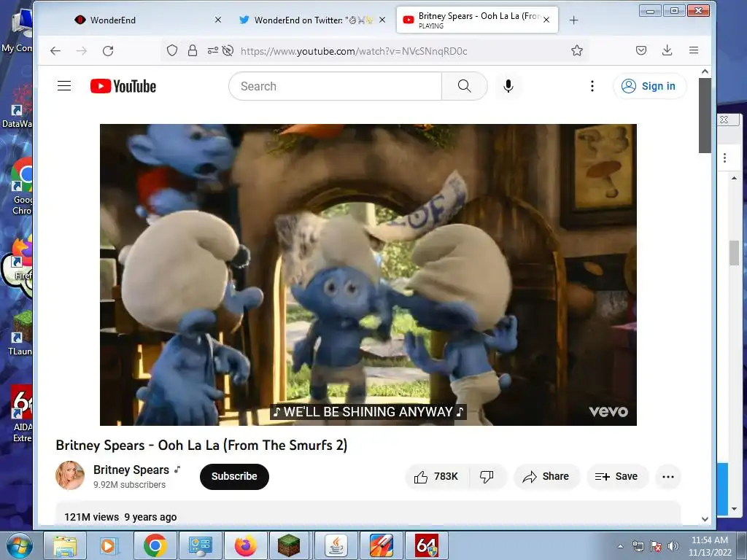This screenshot has width=747, height=560.
Task: Click the video title text
Action: tap(201, 446)
